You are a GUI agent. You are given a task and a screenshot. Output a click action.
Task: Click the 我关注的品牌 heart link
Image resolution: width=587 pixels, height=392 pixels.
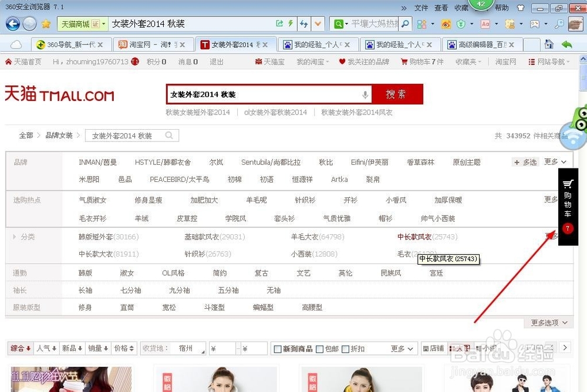click(364, 62)
